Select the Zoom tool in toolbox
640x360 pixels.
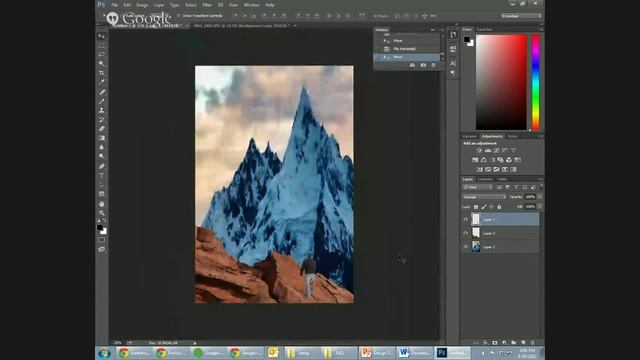(102, 213)
